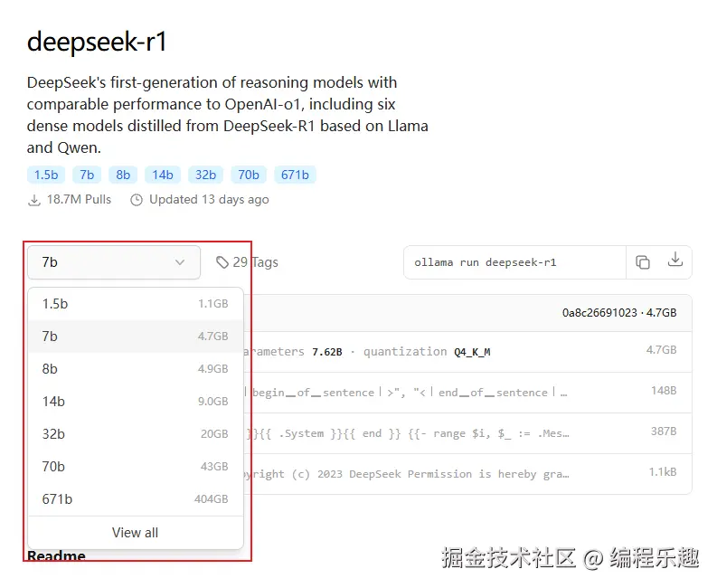Viewport: 717px width, 588px height.
Task: Click the 8b blue tag badge
Action: coord(123,175)
